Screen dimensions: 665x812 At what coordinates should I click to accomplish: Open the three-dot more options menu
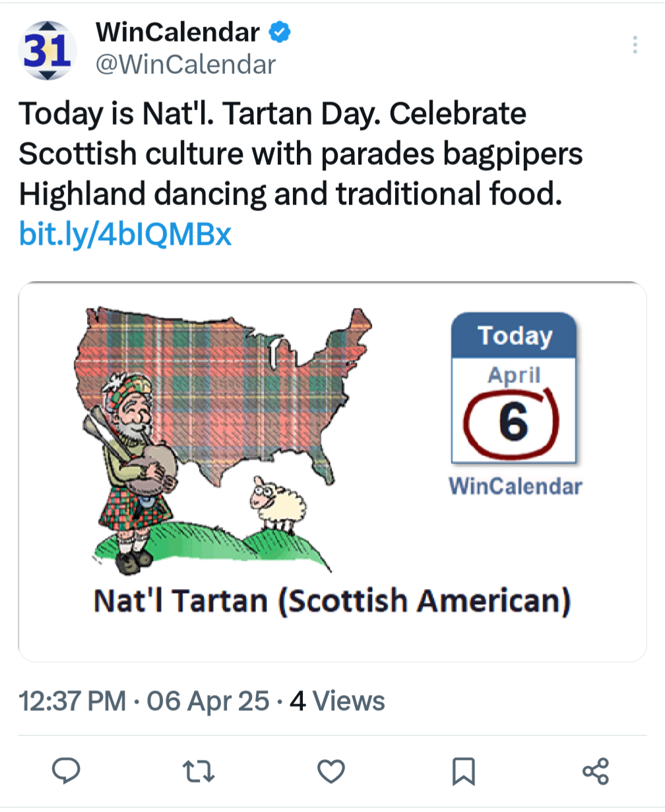pos(635,45)
